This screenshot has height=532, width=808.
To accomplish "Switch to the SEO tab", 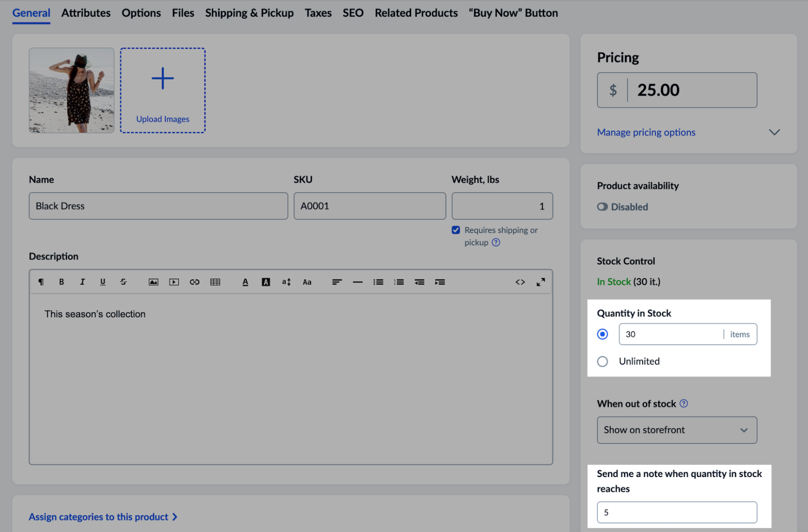I will pyautogui.click(x=352, y=13).
